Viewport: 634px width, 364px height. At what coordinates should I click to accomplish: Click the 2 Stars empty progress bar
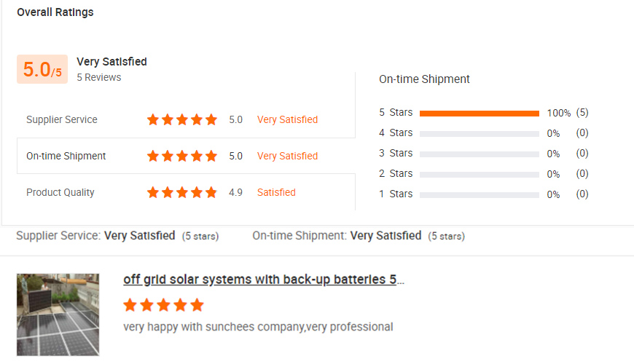click(x=479, y=174)
